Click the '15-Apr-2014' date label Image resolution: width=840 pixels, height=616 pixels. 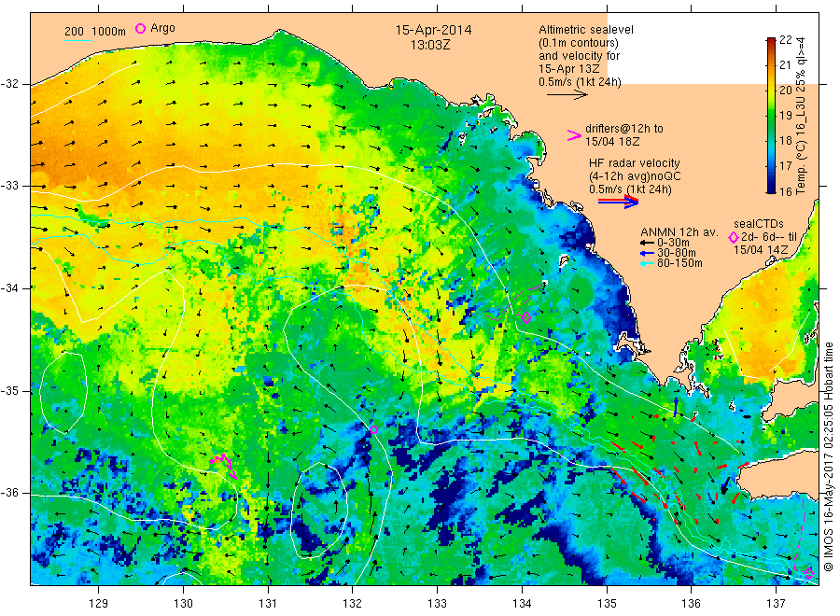[x=433, y=30]
